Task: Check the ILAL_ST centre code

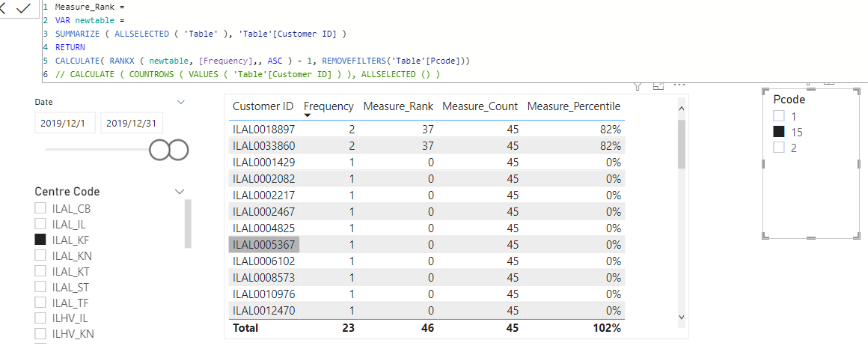Action: (40, 286)
